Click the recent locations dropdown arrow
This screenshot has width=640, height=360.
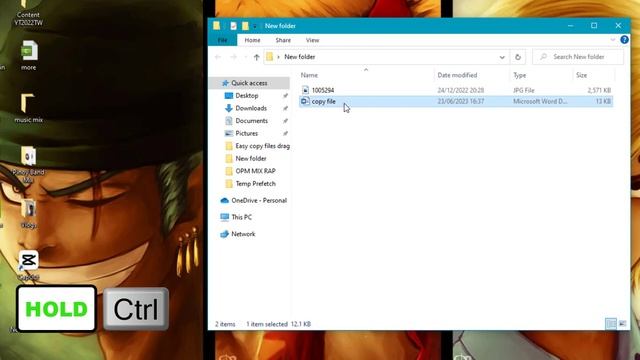click(245, 57)
